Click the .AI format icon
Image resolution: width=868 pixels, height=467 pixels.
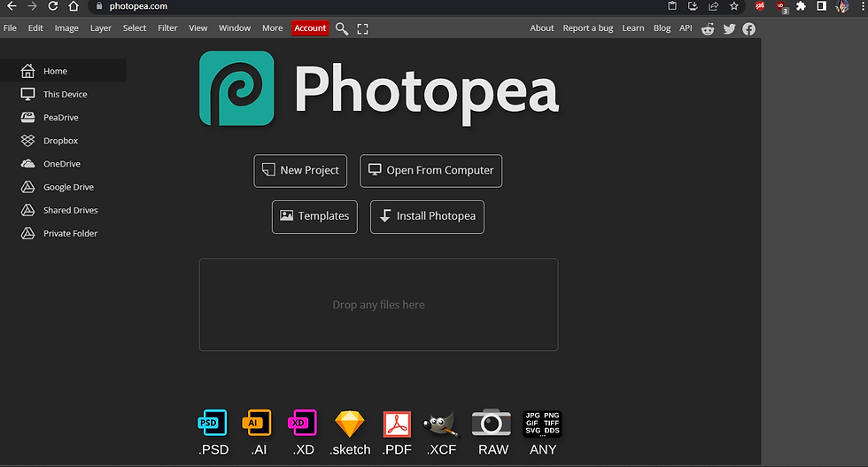point(258,424)
